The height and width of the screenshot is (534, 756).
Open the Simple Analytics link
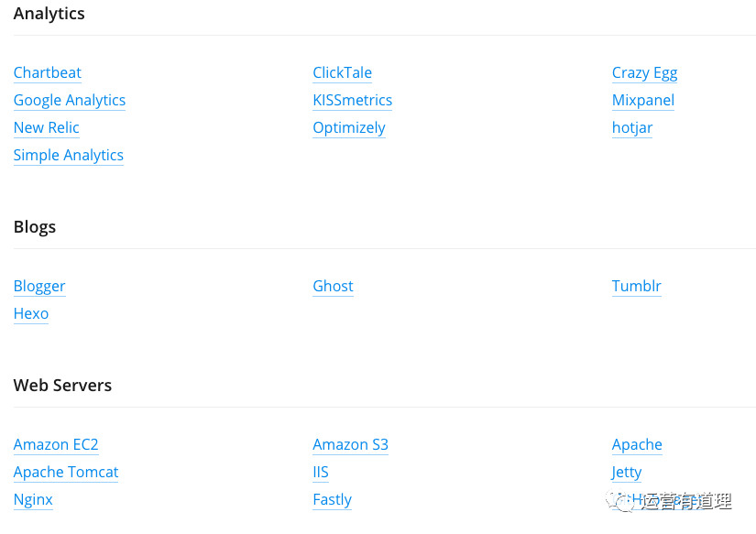click(x=69, y=156)
